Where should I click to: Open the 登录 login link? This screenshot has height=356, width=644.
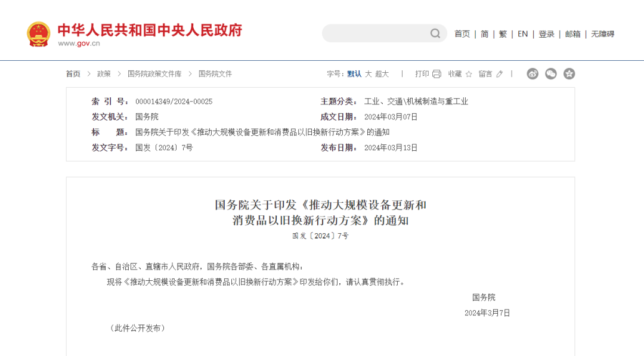click(547, 34)
